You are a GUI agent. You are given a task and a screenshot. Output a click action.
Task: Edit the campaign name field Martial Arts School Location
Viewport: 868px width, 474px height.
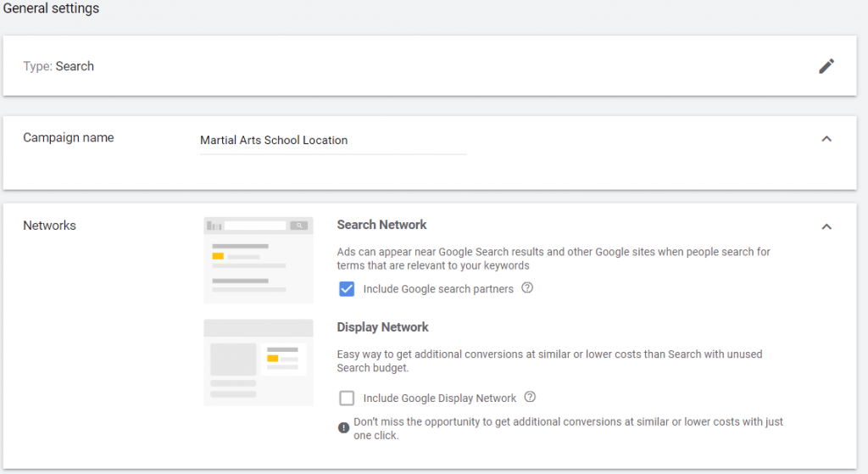click(x=333, y=141)
